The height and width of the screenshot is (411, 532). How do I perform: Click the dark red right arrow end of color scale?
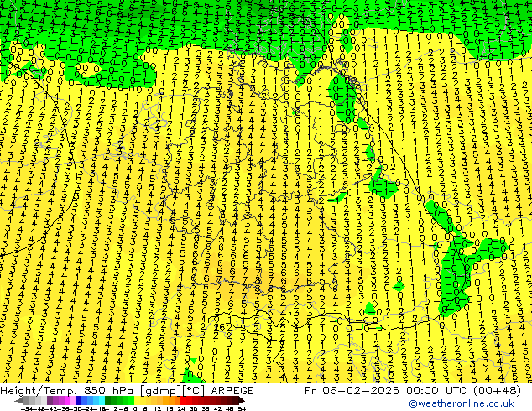242,400
